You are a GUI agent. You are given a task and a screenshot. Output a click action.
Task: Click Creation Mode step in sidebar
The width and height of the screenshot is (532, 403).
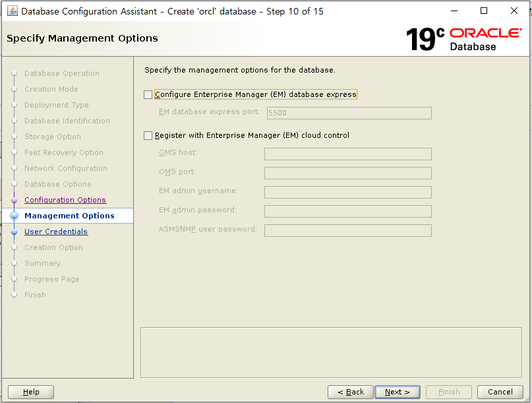coord(51,89)
